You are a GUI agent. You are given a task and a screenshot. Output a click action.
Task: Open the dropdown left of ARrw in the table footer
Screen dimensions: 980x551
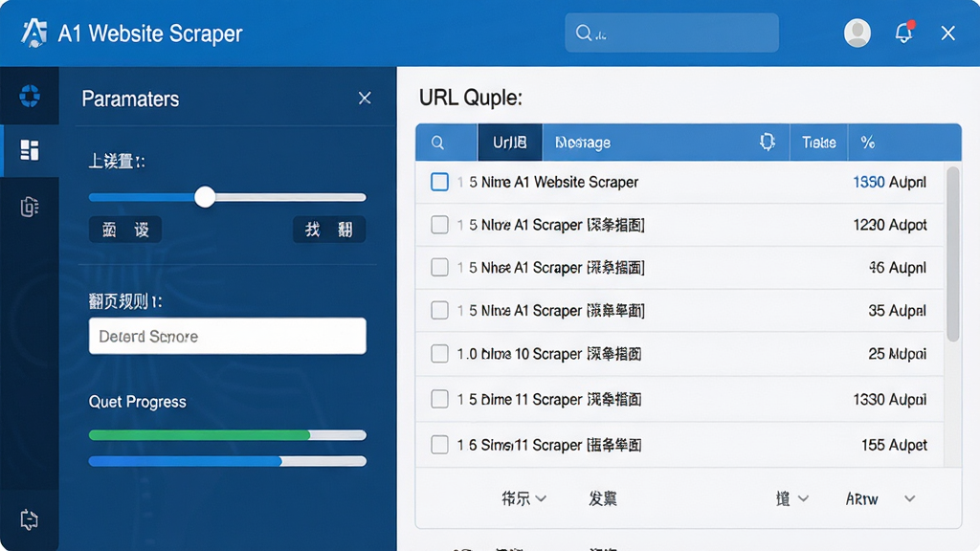(791, 498)
